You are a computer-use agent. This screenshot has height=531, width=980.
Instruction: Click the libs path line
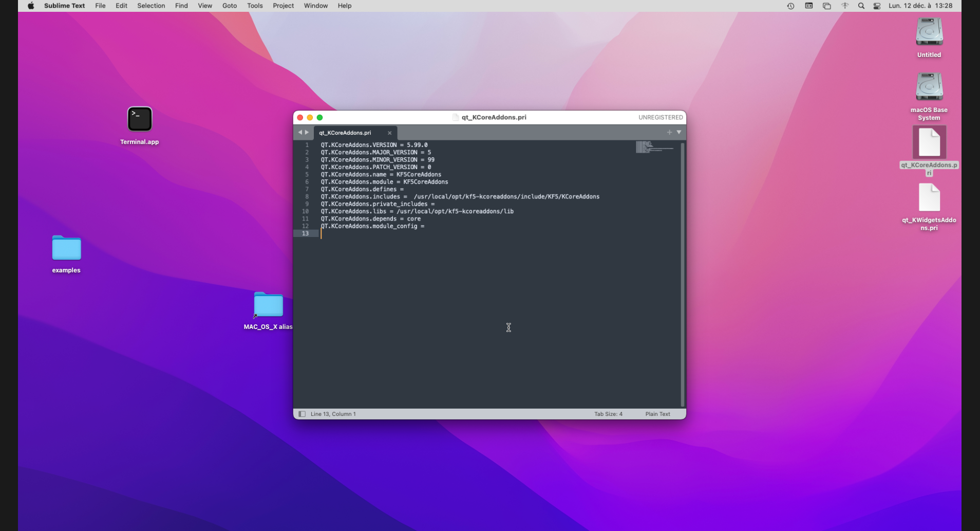[x=417, y=211]
